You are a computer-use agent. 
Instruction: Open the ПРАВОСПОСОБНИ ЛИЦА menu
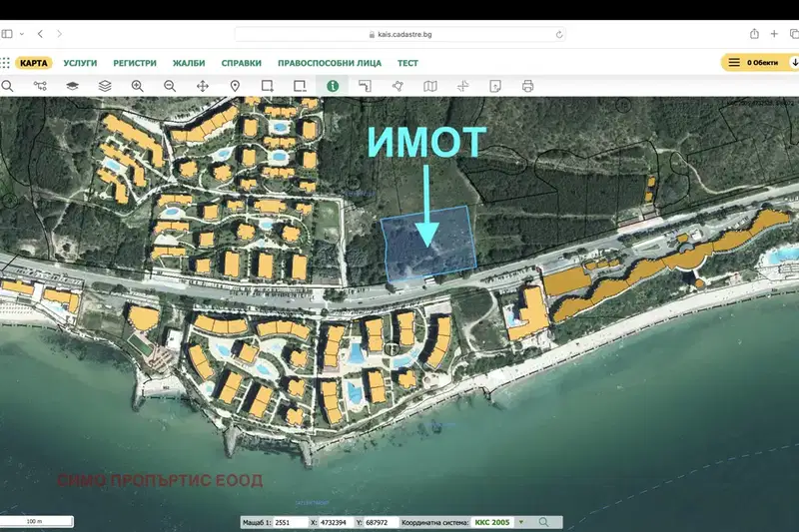tap(330, 63)
